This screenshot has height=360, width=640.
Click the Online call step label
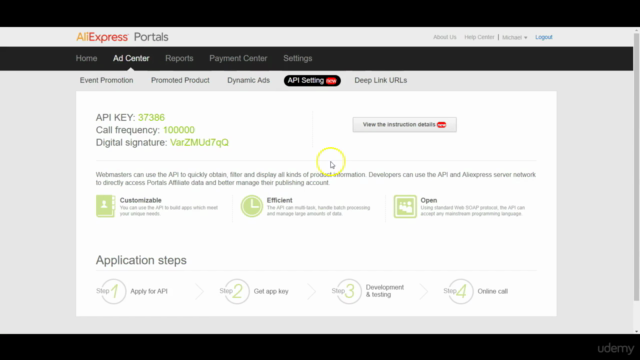493,291
